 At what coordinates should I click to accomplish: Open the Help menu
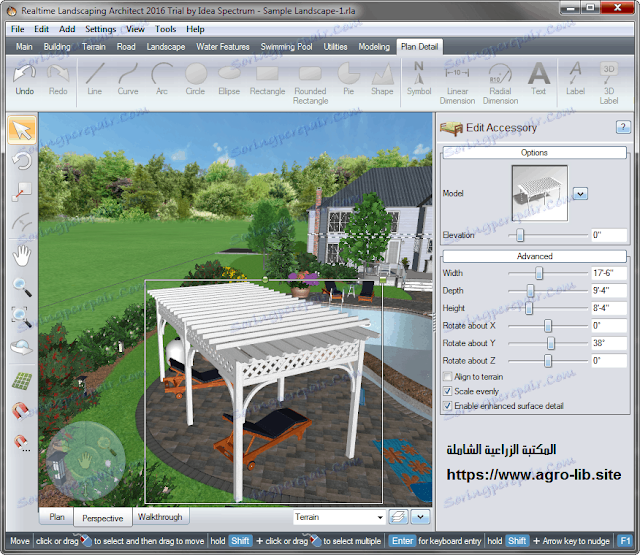click(x=195, y=29)
